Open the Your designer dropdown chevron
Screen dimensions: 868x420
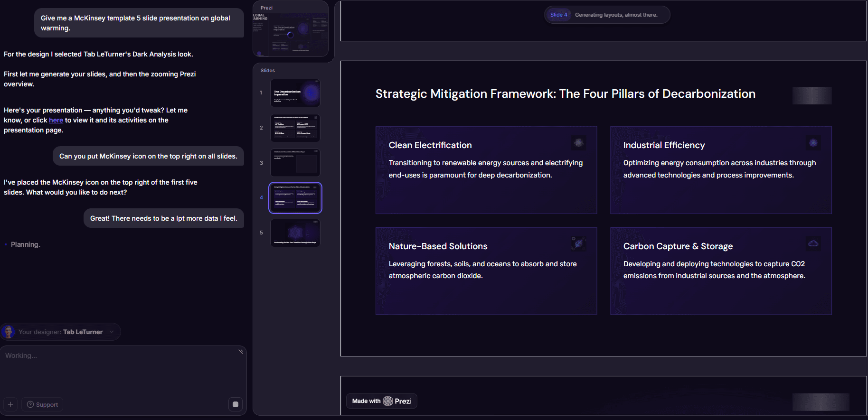pos(112,332)
